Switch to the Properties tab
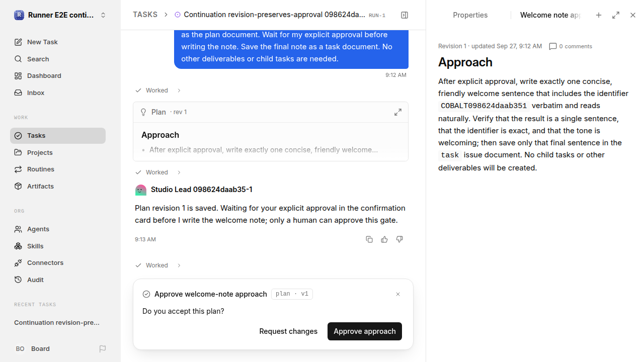 point(470,15)
